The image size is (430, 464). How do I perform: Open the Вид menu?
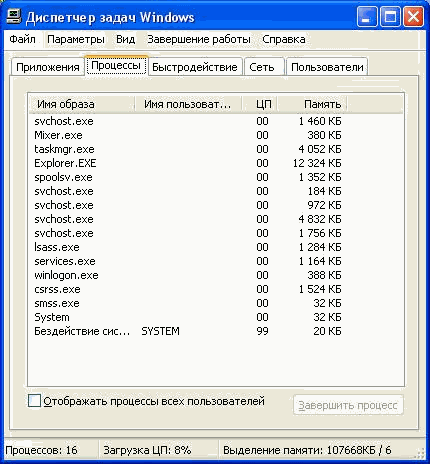125,39
